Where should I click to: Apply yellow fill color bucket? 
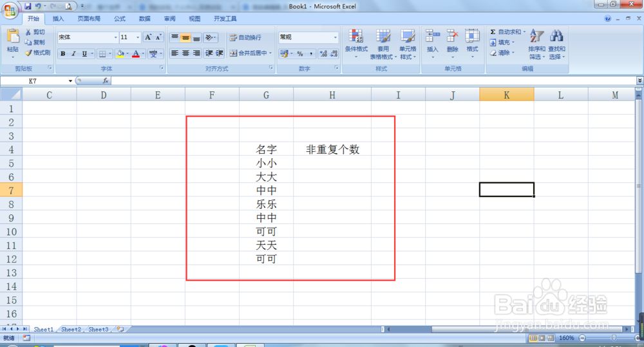tap(120, 53)
